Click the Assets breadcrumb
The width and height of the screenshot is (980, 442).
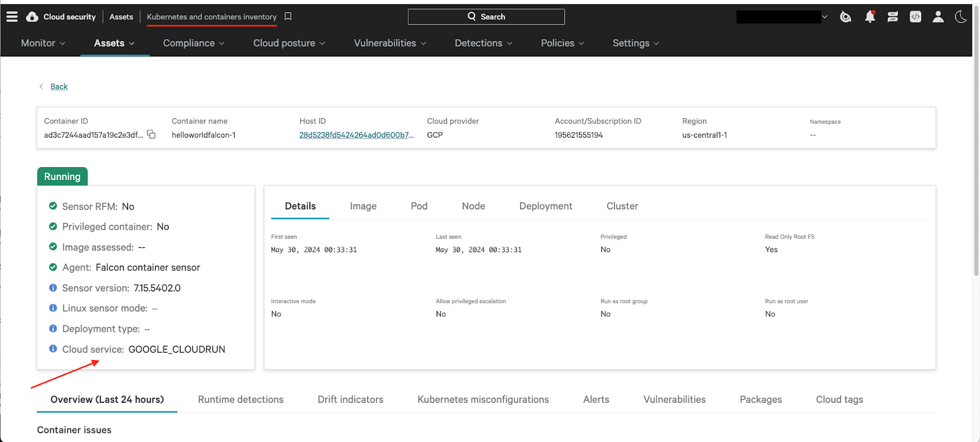click(x=121, y=17)
